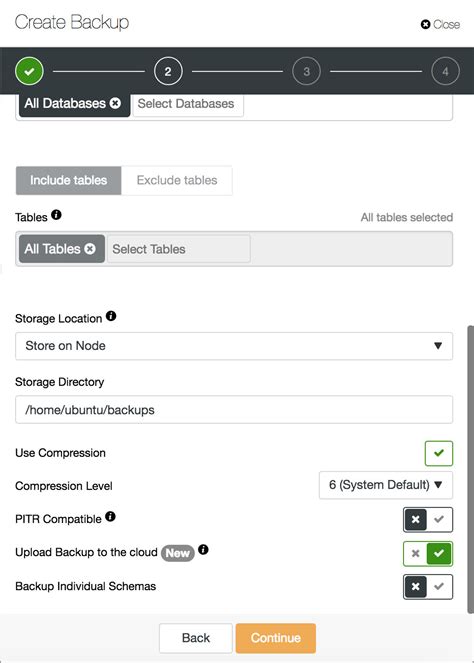Show info for Upload Backup to the cloud
Viewport: 474px width, 663px height.
click(x=203, y=549)
